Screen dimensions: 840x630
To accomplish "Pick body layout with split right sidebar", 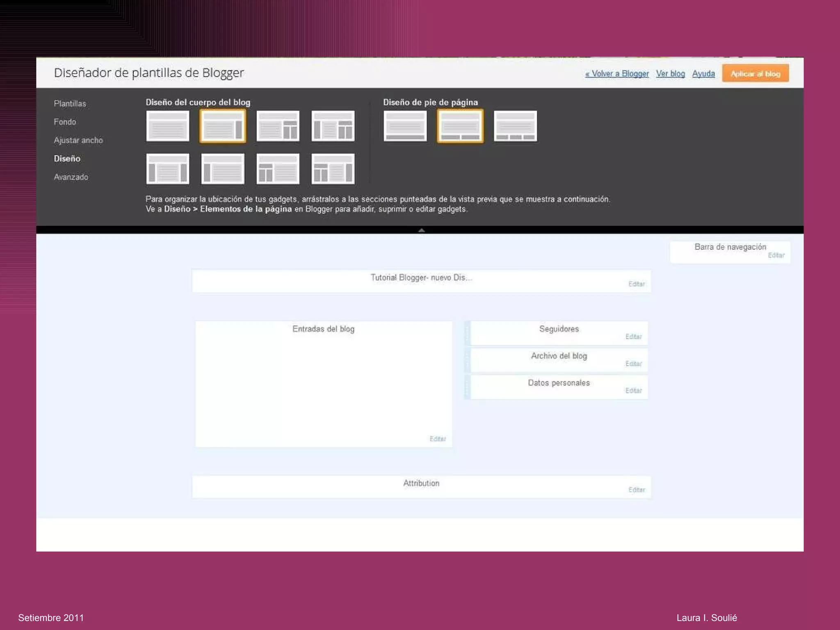I will (278, 126).
